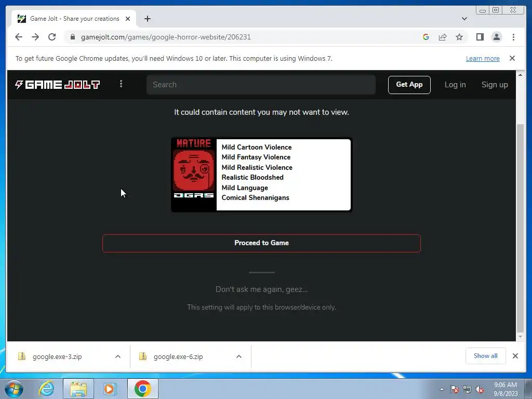The image size is (532, 399).
Task: Open the google.exe-3.zip download
Action: click(x=57, y=356)
